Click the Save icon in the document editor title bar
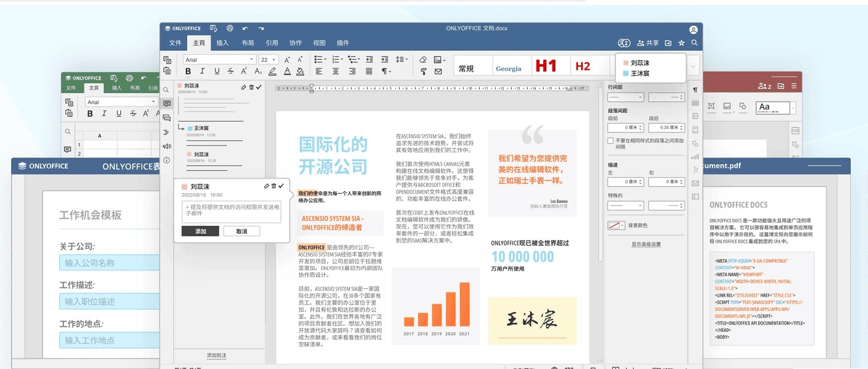The width and height of the screenshot is (868, 369). (x=214, y=28)
